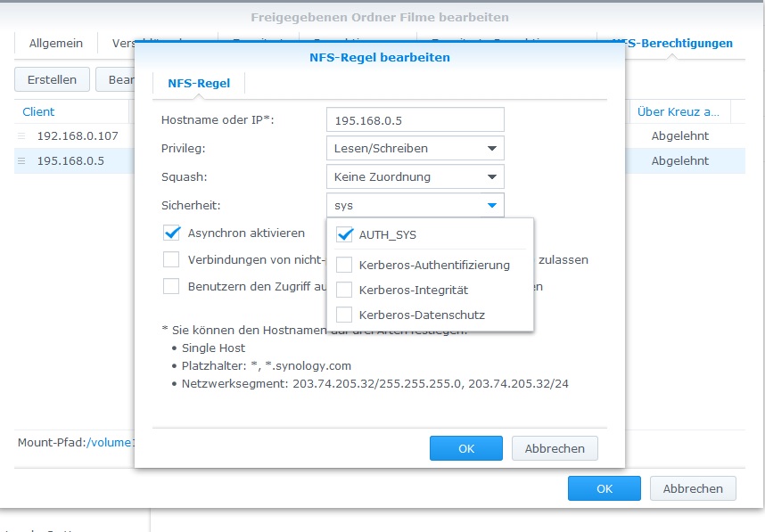Enable Kerberos-Authentifizierung checkbox
765x532 pixels.
(x=344, y=265)
